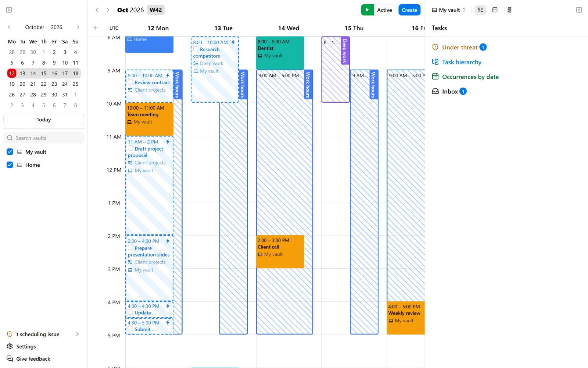Open Under threat shield item

[459, 47]
